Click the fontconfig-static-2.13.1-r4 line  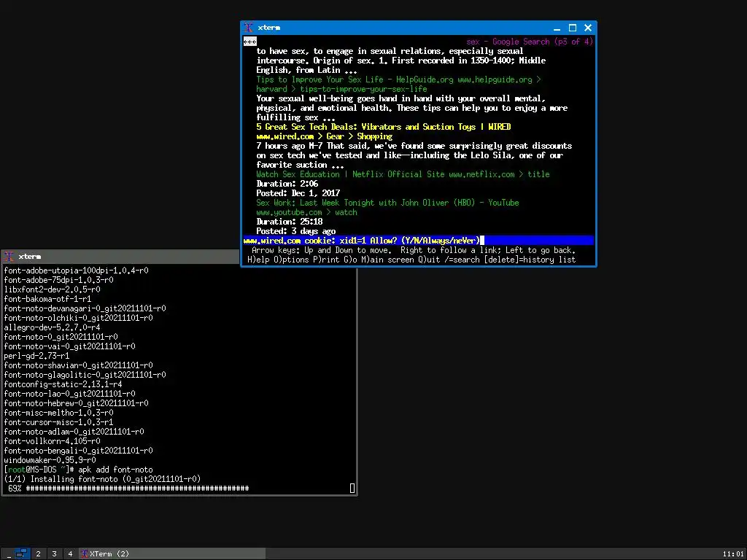63,384
